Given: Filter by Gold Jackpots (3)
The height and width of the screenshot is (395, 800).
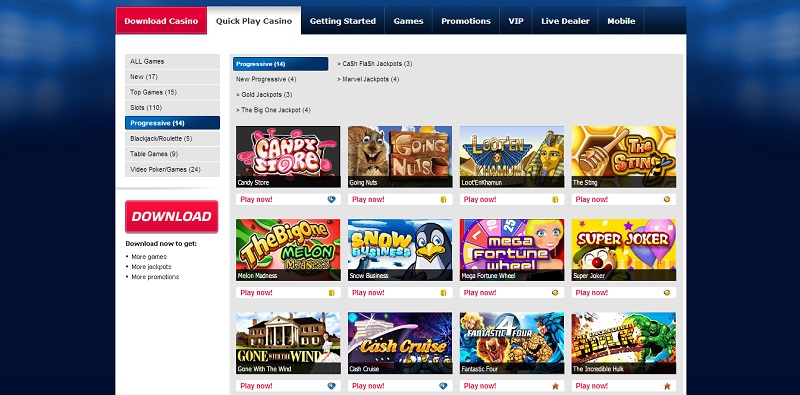Looking at the screenshot, I should tap(264, 94).
